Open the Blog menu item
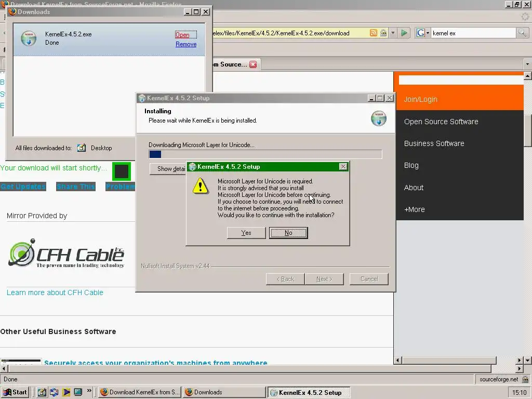This screenshot has height=399, width=532. (411, 166)
